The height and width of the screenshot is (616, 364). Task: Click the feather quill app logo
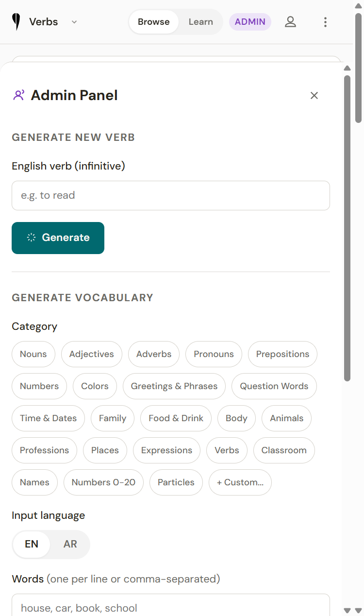coord(17,22)
